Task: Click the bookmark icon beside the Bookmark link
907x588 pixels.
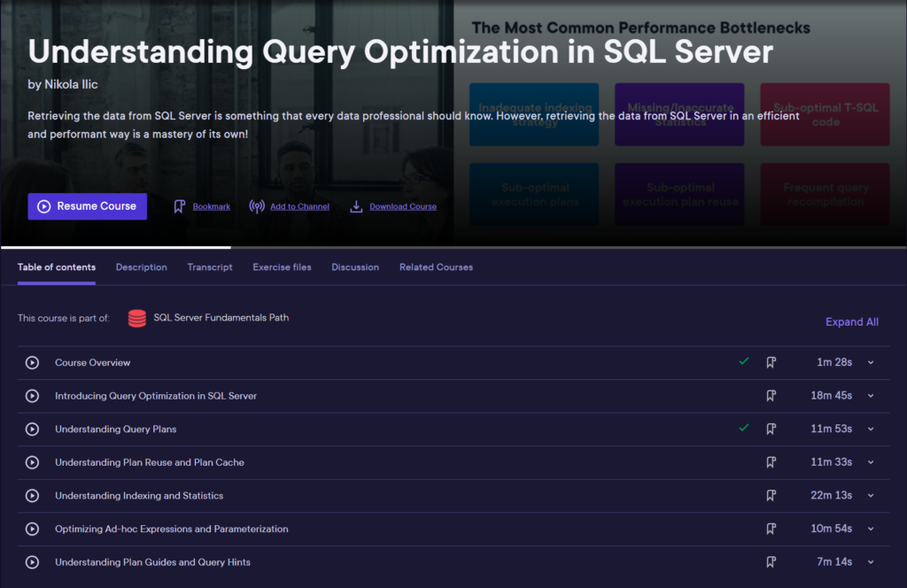Action: coord(179,206)
